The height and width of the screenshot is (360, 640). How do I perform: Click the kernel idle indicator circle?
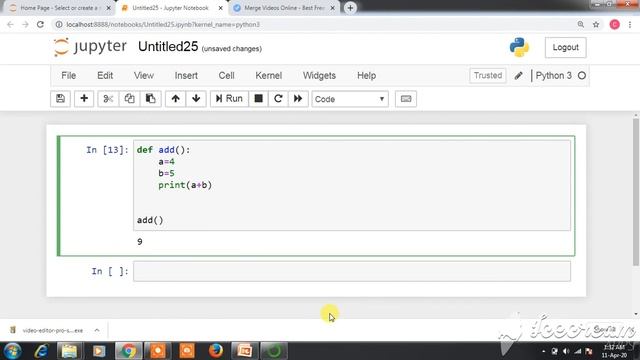point(582,76)
